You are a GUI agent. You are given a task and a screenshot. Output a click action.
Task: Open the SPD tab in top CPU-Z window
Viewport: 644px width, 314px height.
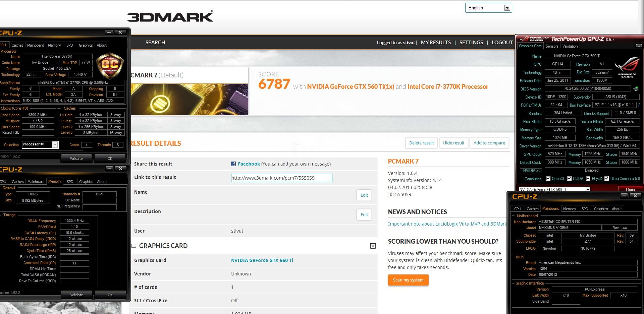pos(70,45)
